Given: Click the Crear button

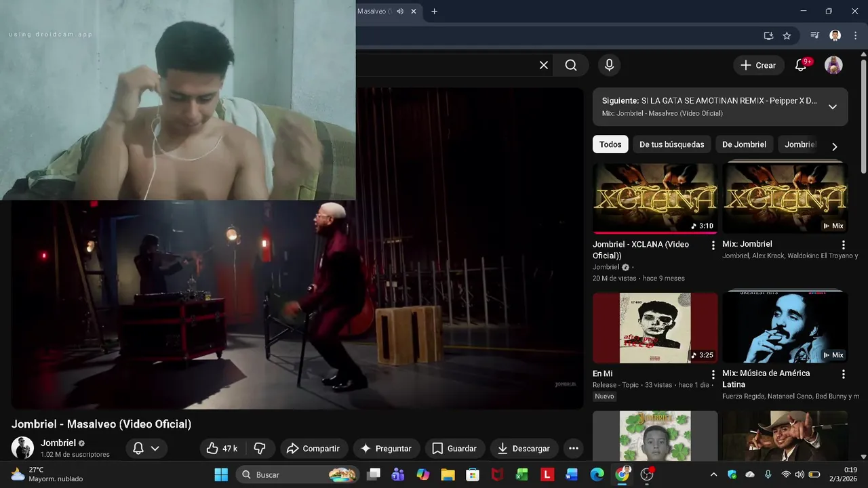Looking at the screenshot, I should click(758, 65).
